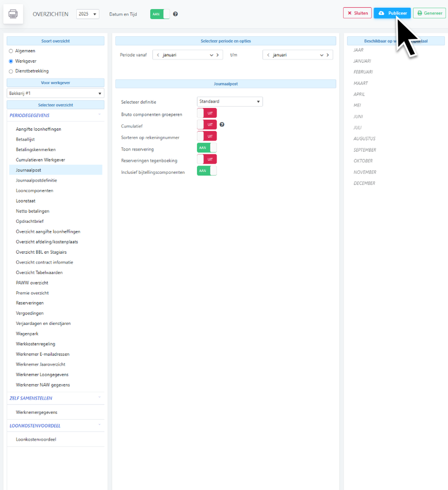Click the printer icon beside Overzichten
The width and height of the screenshot is (448, 490).
pos(13,14)
